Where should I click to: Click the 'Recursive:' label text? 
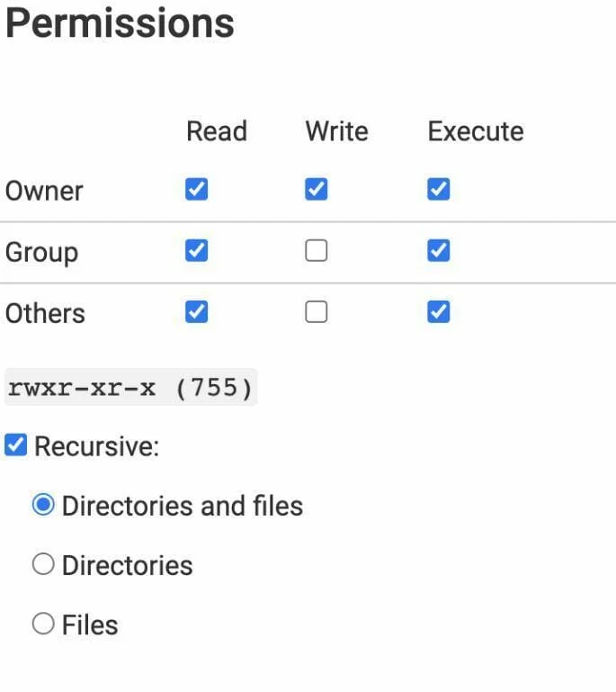[96, 446]
